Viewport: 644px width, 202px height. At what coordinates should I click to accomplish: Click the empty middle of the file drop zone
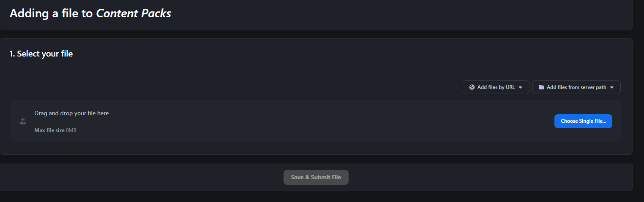click(x=316, y=121)
